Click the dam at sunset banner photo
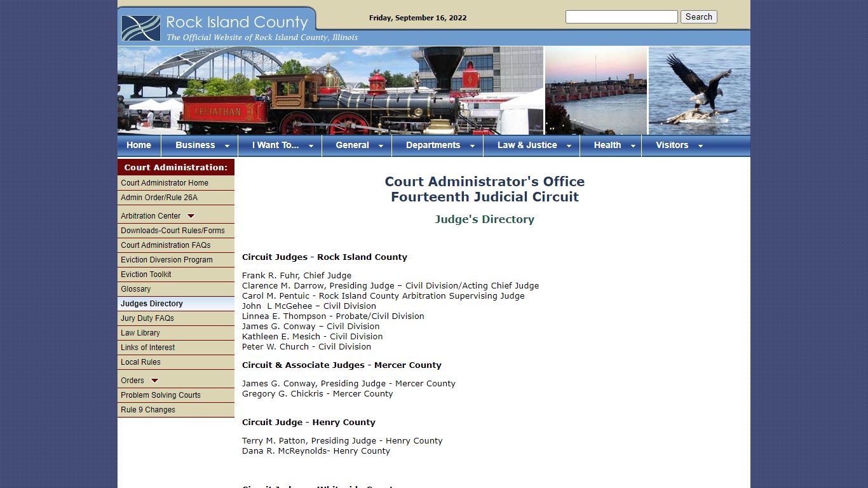 596,90
